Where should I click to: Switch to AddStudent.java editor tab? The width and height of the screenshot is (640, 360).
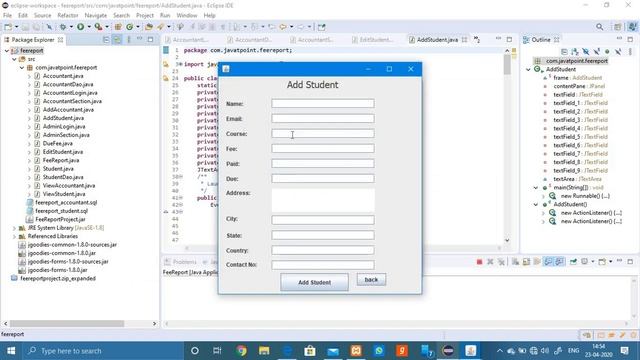coord(437,40)
